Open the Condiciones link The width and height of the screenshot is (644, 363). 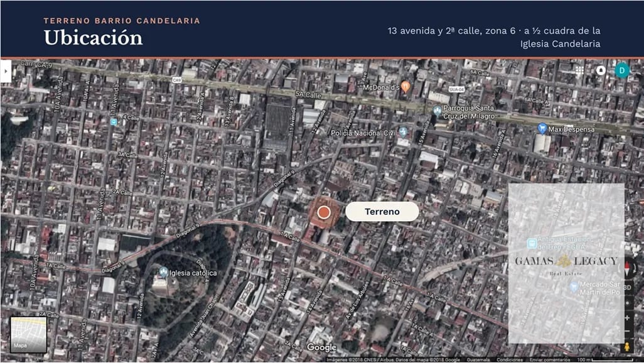point(510,360)
